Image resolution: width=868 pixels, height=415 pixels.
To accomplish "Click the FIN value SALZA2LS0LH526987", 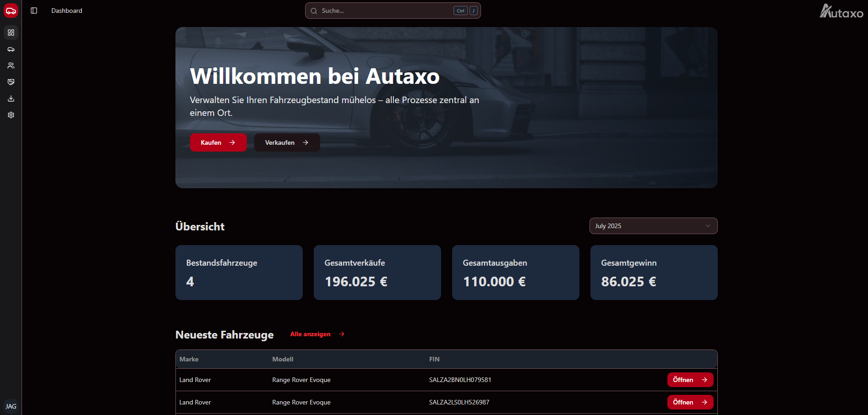I will pyautogui.click(x=459, y=402).
